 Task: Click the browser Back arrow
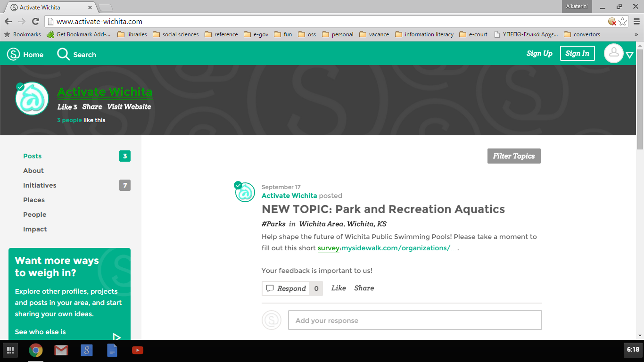click(x=8, y=21)
